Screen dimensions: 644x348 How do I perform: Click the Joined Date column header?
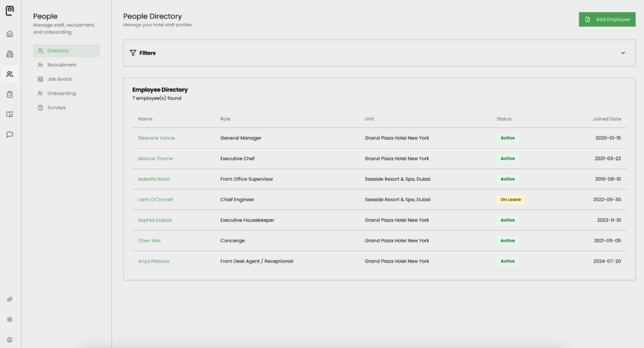(606, 119)
